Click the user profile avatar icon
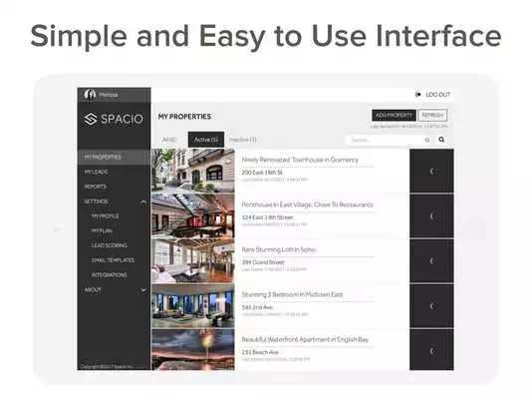 (90, 95)
